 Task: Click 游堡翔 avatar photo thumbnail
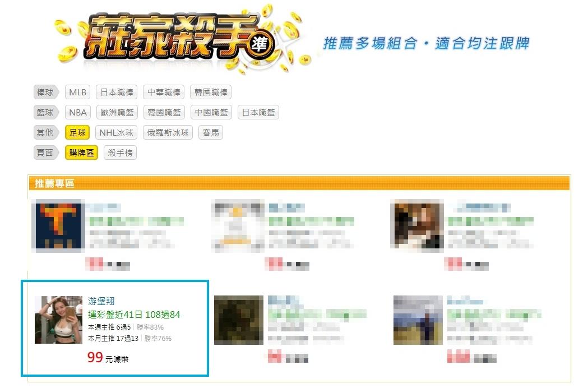[58, 320]
